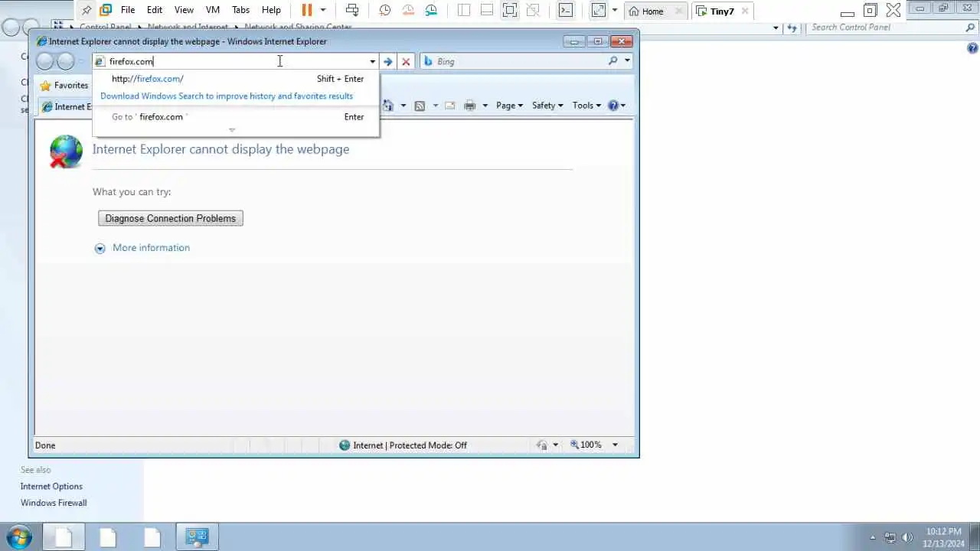Click Download Windows Search link
The image size is (980, 551).
coord(227,96)
